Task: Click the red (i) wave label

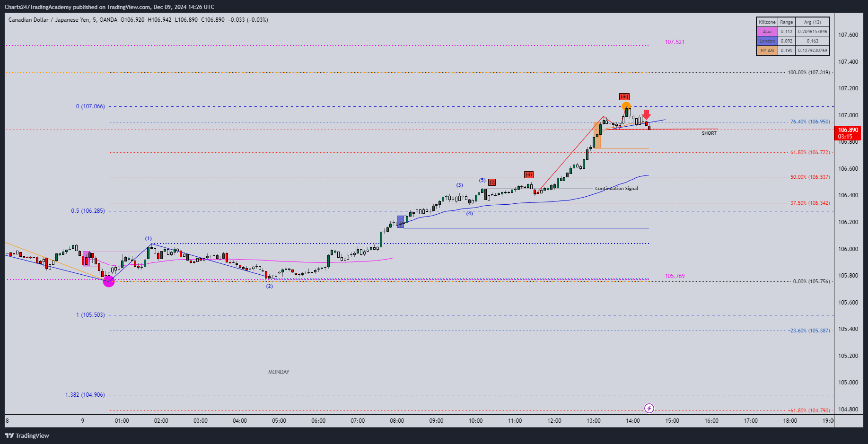Action: point(492,182)
